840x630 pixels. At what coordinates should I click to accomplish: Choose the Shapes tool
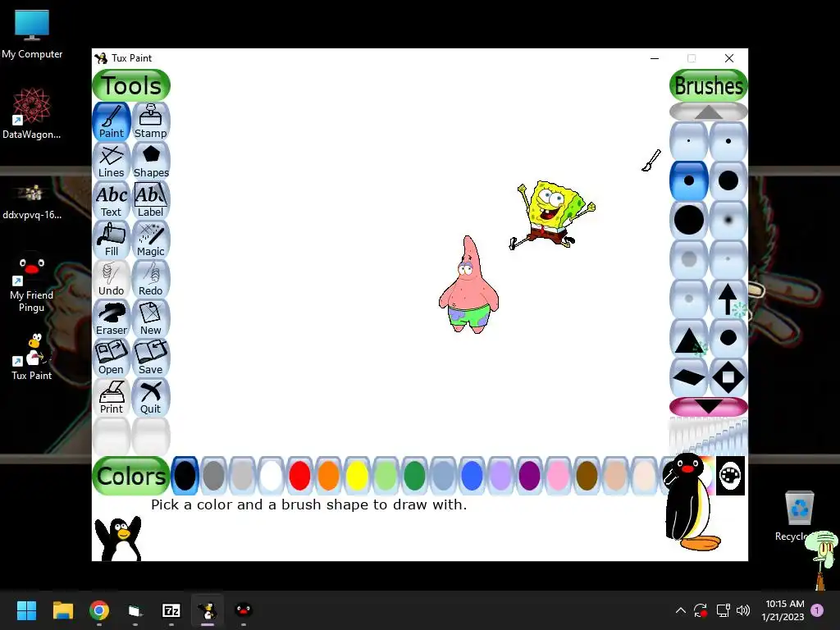pos(151,161)
